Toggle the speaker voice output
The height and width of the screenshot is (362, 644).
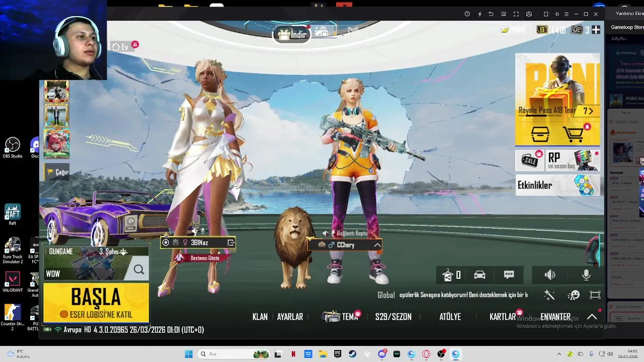[x=550, y=275]
